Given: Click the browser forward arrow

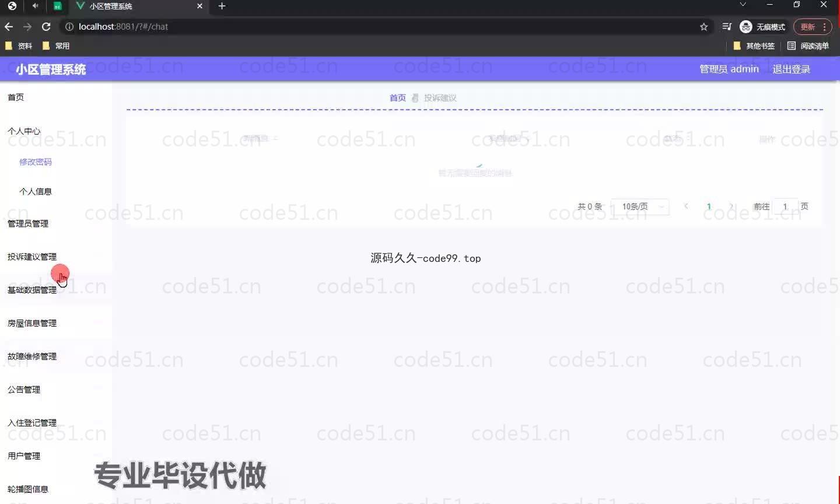Looking at the screenshot, I should click(27, 27).
